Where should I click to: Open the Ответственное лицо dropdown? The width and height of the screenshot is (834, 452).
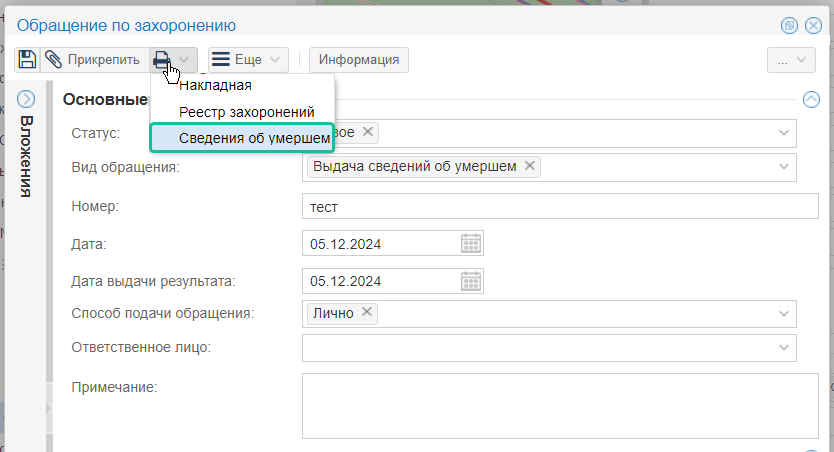point(783,348)
